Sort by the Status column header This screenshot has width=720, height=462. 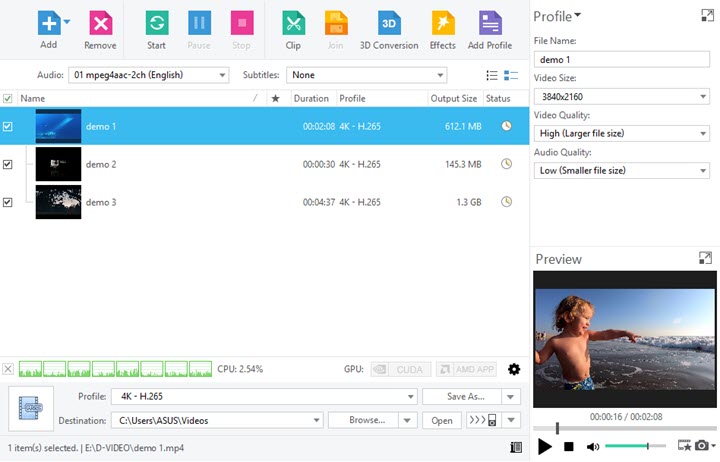tap(498, 98)
